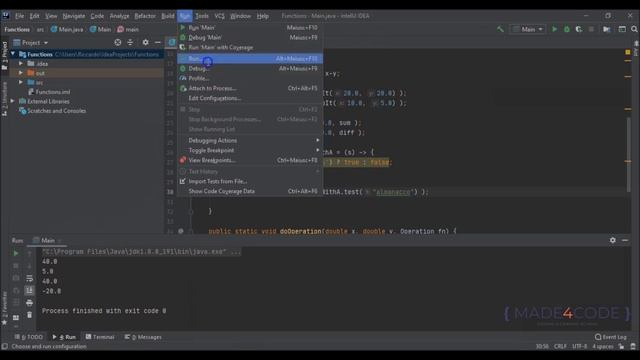The image size is (640, 360).
Task: Open Project Structure toolbar icon
Action: (x=607, y=29)
